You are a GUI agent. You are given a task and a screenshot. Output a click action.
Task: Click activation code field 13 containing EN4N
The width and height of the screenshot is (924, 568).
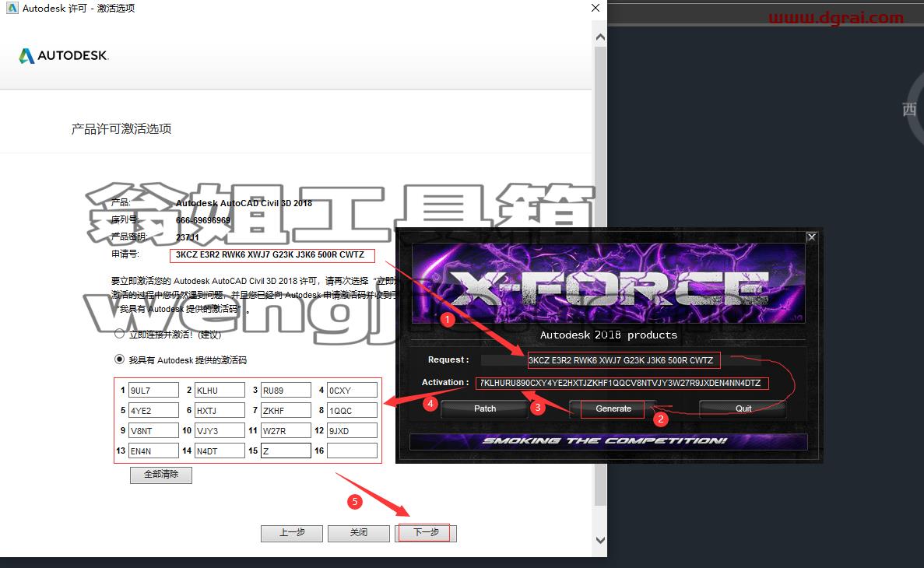coord(153,451)
